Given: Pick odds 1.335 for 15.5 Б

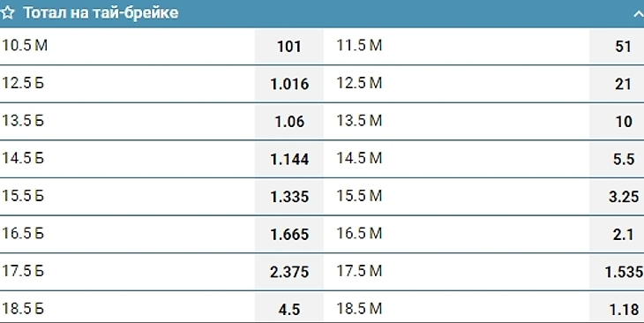Looking at the screenshot, I should tap(289, 197).
